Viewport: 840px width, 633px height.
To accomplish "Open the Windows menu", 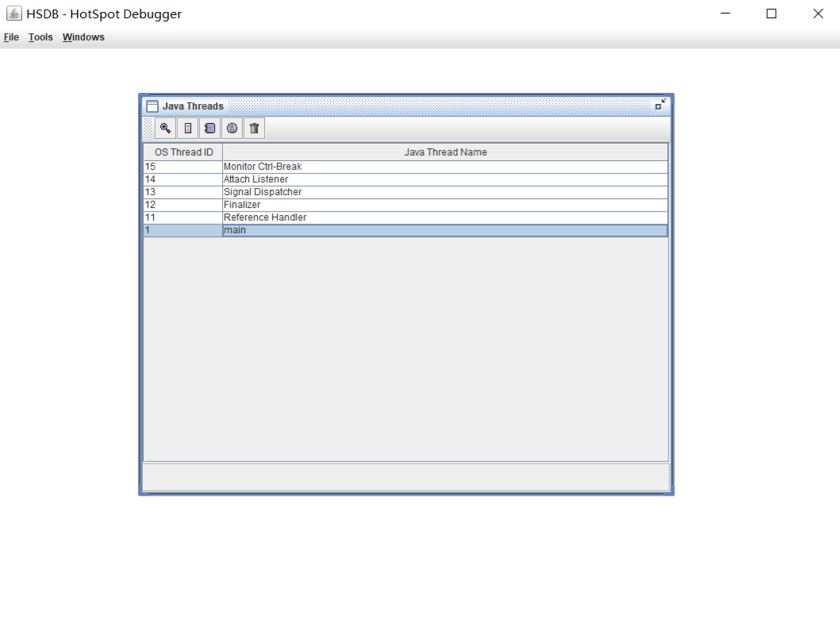I will [x=83, y=37].
